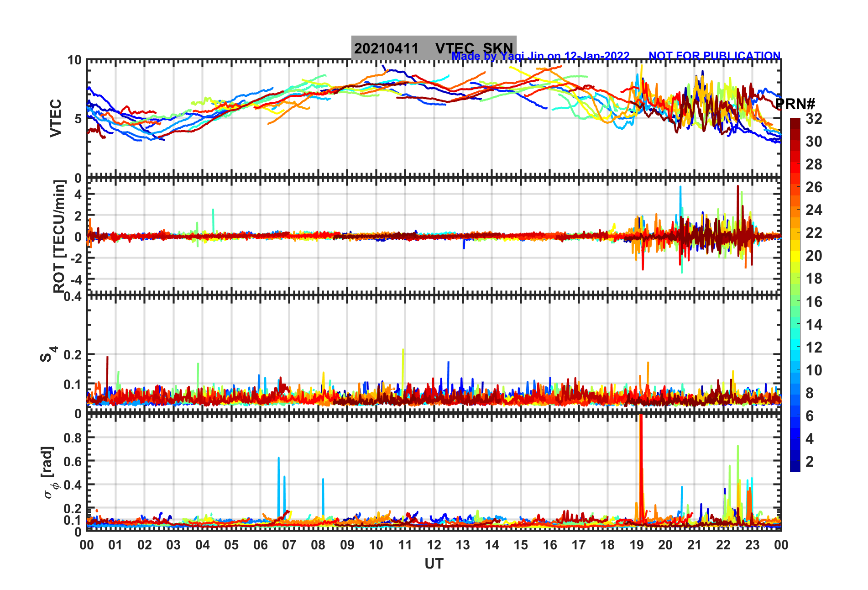
Task: Click the plot title "20210411 VTEC SKN"
Action: tap(434, 48)
